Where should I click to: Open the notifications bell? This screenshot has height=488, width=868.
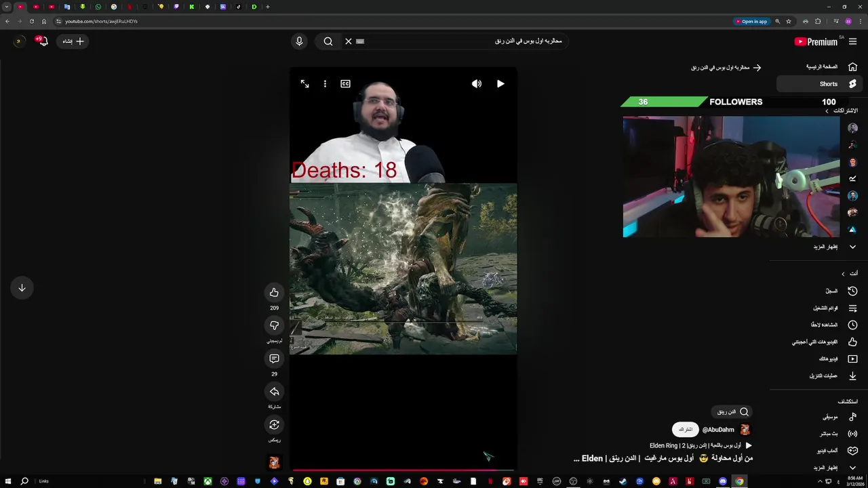coord(42,41)
